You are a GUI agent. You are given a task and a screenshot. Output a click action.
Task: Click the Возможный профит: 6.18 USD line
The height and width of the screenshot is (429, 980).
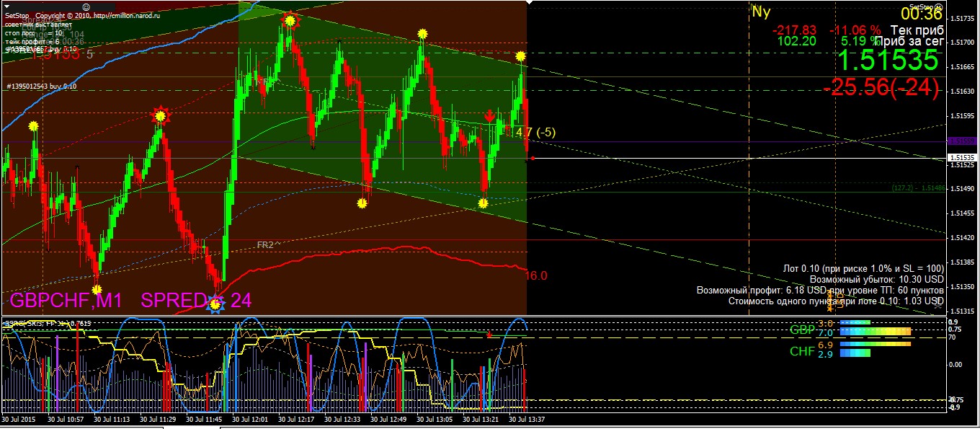[820, 290]
